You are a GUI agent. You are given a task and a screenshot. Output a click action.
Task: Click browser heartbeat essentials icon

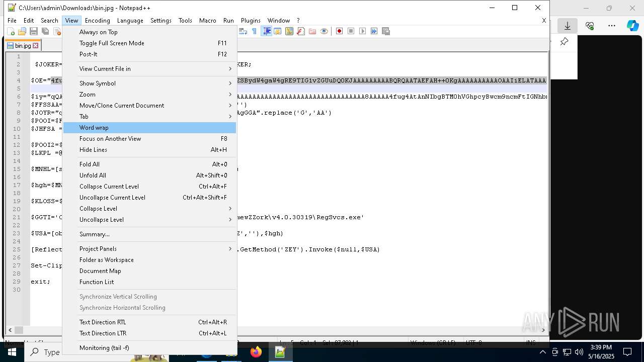click(x=590, y=26)
